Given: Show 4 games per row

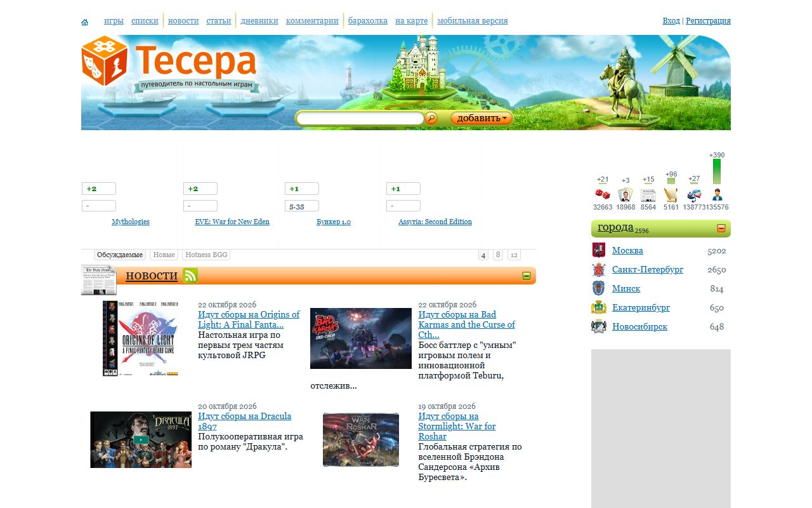Looking at the screenshot, I should 483,255.
